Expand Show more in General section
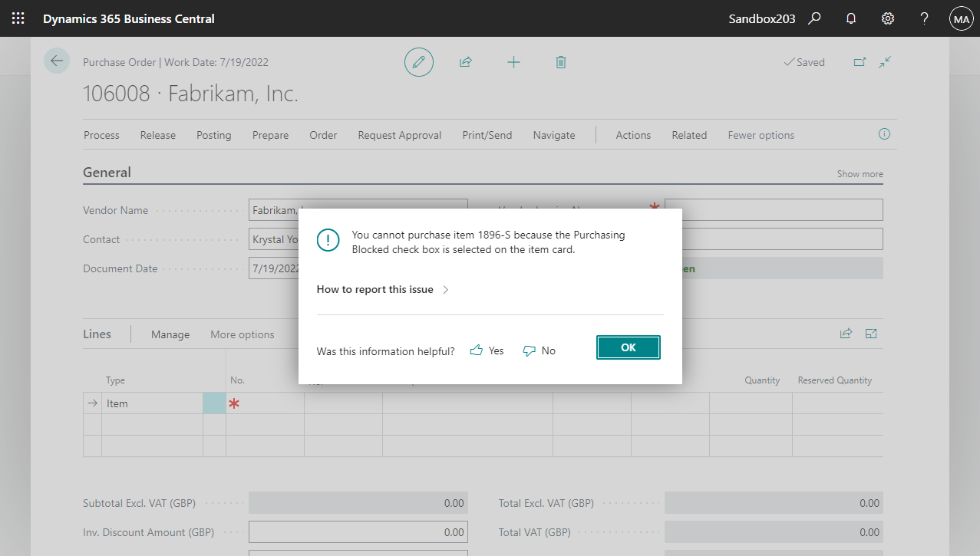The height and width of the screenshot is (556, 980). tap(859, 174)
